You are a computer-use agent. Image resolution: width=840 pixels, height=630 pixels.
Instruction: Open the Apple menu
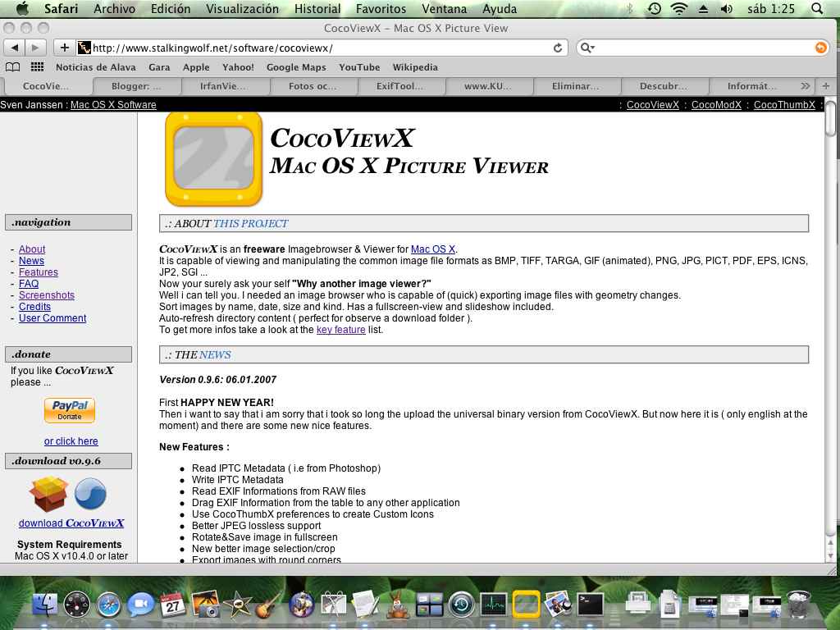[22, 8]
